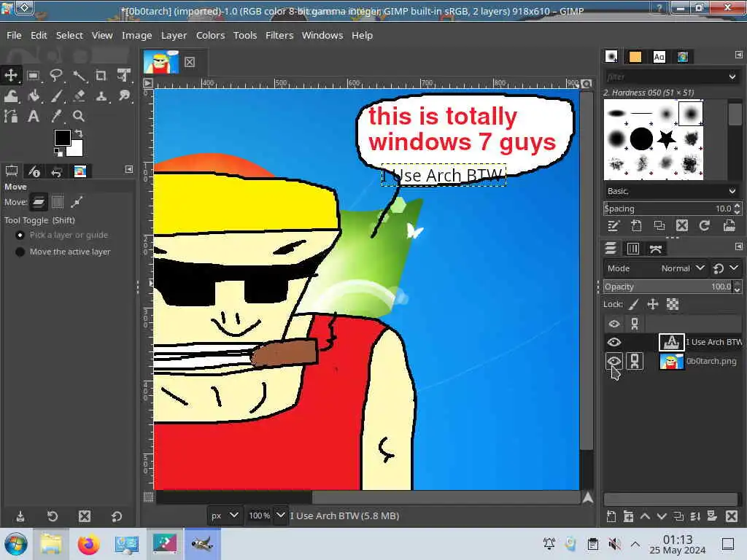Image resolution: width=747 pixels, height=560 pixels.
Task: Open the px unit dropdown
Action: pyautogui.click(x=224, y=516)
